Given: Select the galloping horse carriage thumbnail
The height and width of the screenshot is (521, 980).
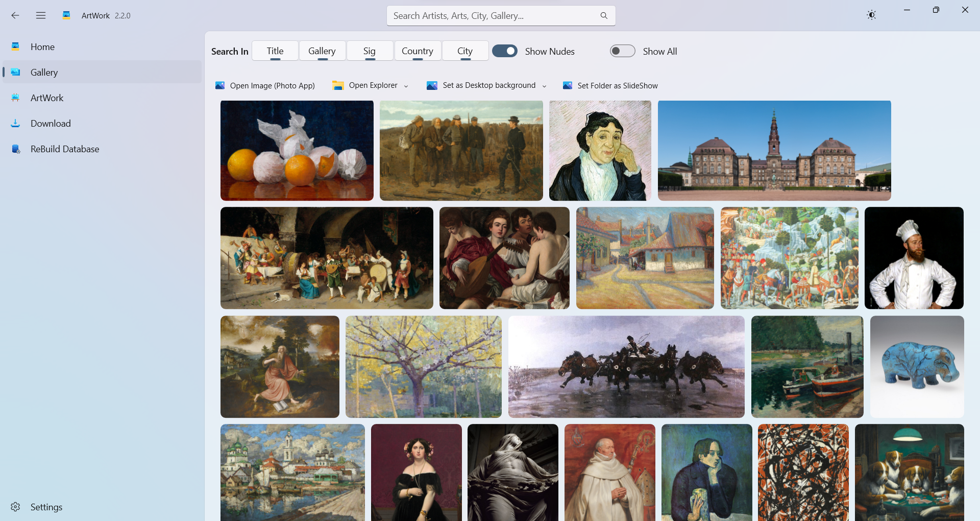Looking at the screenshot, I should pyautogui.click(x=626, y=367).
